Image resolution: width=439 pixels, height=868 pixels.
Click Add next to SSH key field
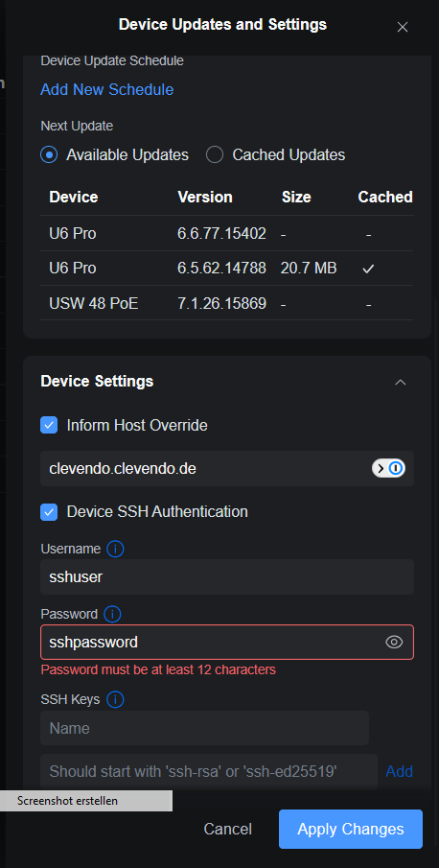[399, 771]
